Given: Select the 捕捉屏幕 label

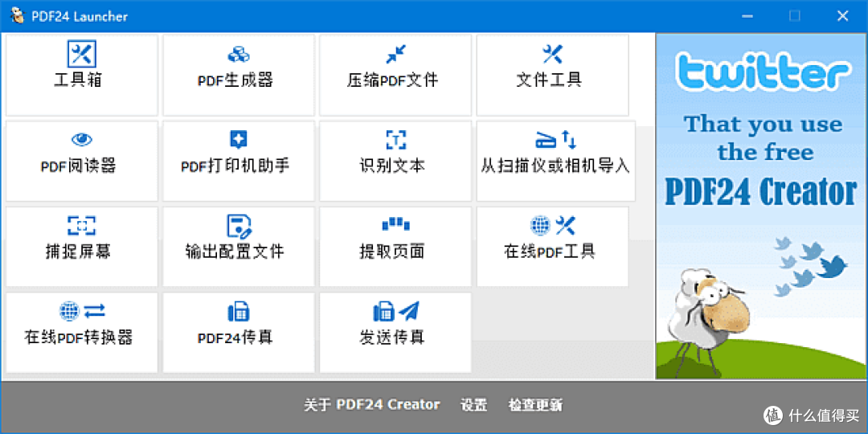Looking at the screenshot, I should click(x=78, y=252).
